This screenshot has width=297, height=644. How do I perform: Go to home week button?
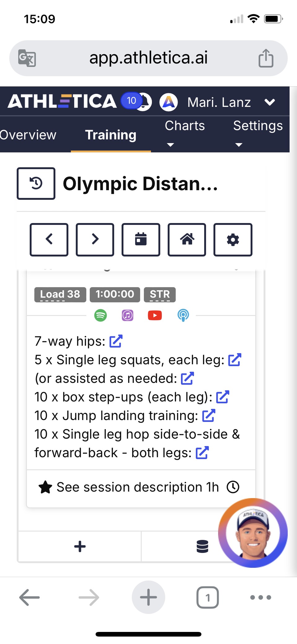tap(187, 239)
